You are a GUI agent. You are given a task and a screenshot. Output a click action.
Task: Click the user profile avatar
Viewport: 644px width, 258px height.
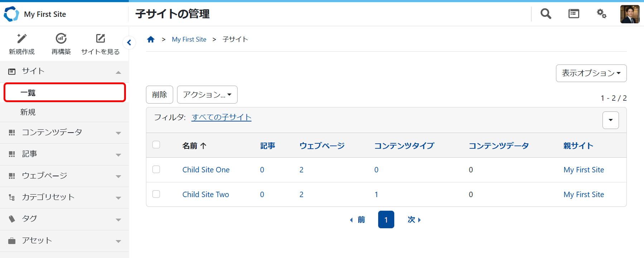tap(630, 14)
